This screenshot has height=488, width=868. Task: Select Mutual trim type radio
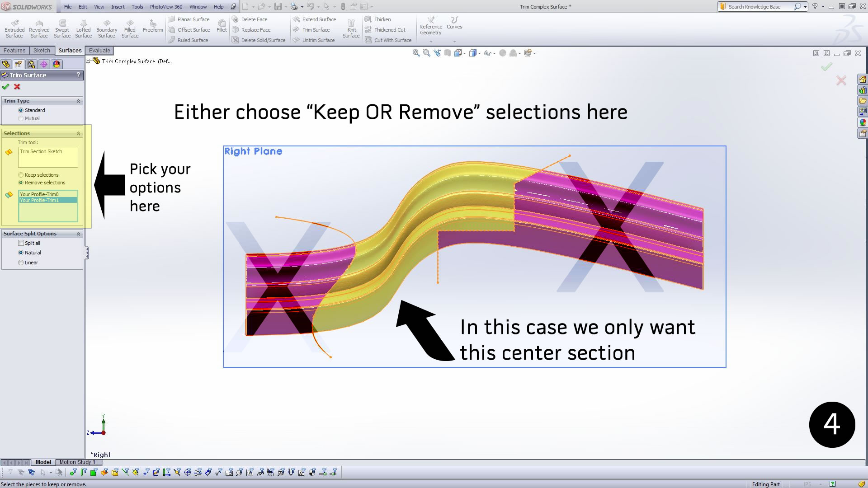pos(21,118)
